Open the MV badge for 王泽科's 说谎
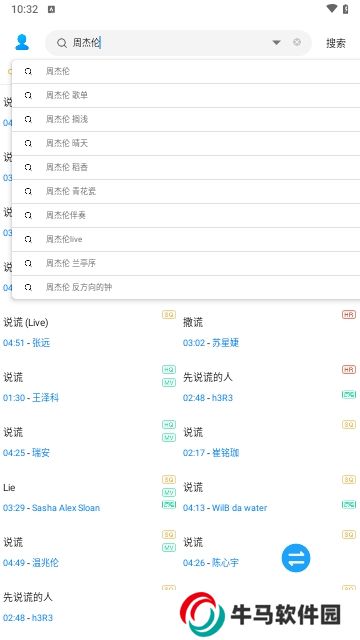360x640 pixels. tap(169, 382)
